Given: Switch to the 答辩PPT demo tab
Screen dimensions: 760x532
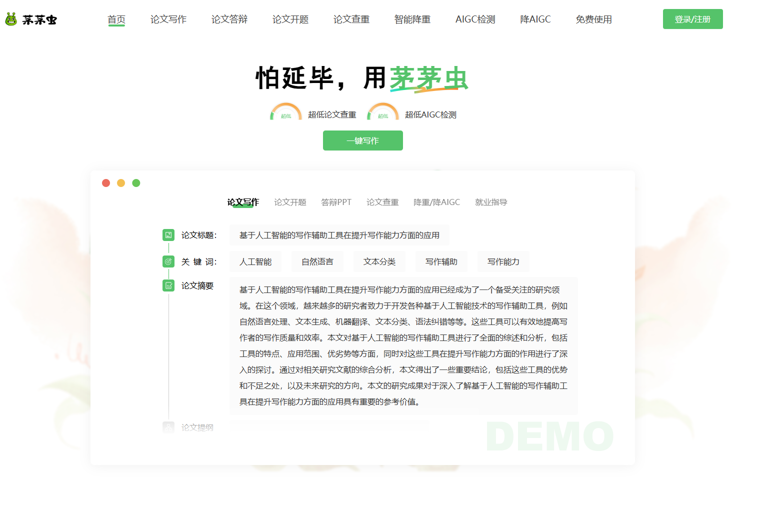Looking at the screenshot, I should pos(336,202).
